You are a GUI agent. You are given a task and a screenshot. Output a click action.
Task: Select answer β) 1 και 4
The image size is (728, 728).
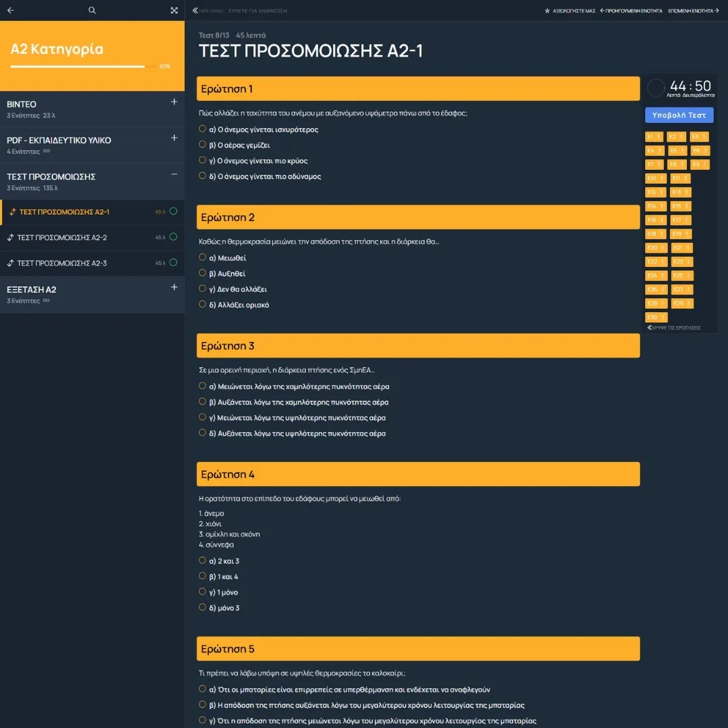(202, 576)
